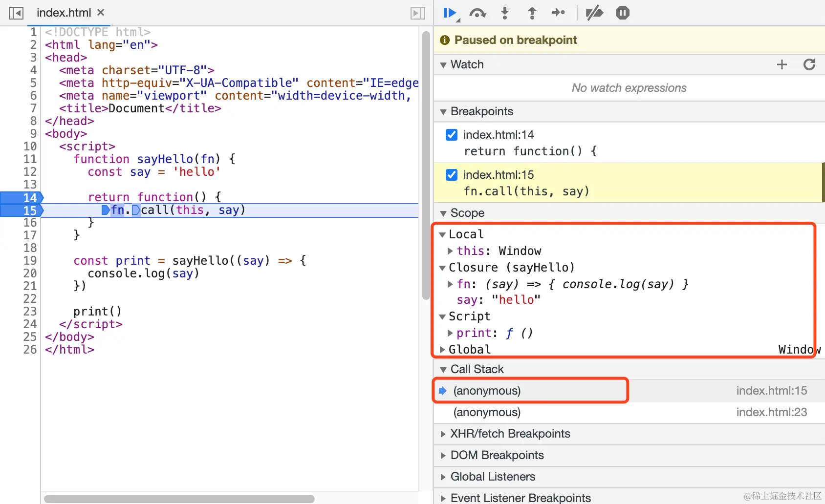Collapse the Scope section
825x504 pixels.
pos(443,213)
